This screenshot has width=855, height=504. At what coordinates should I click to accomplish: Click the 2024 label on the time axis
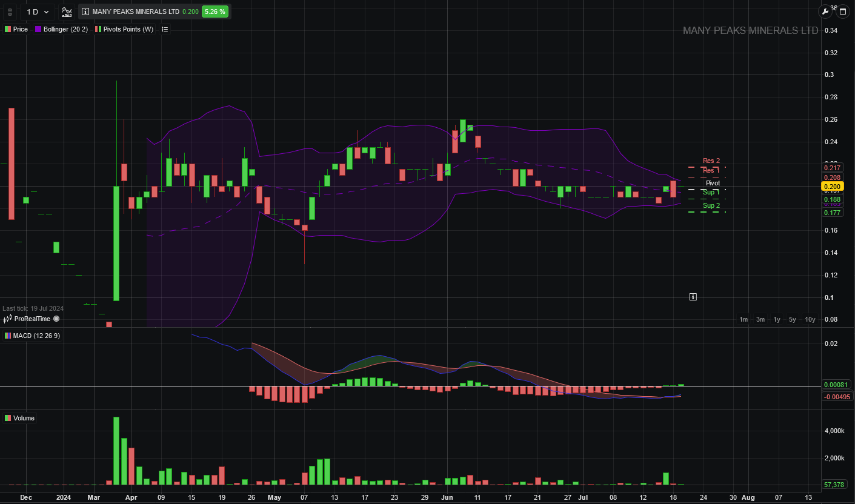pyautogui.click(x=64, y=497)
